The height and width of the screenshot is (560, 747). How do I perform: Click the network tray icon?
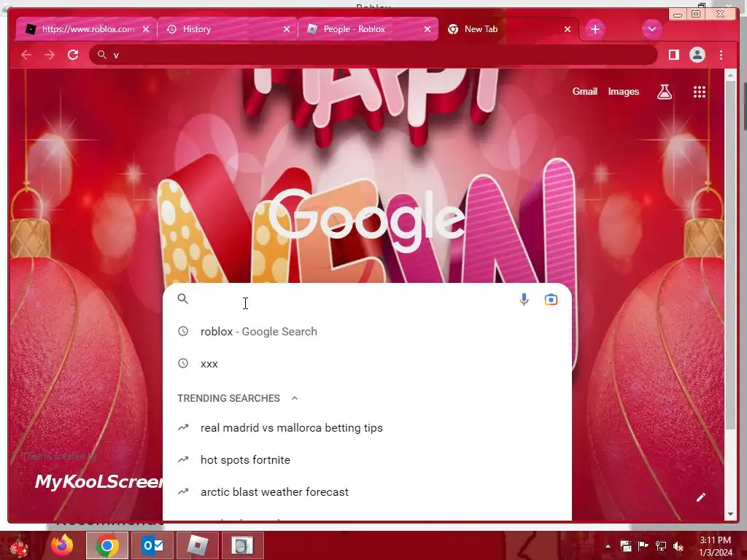pyautogui.click(x=661, y=546)
